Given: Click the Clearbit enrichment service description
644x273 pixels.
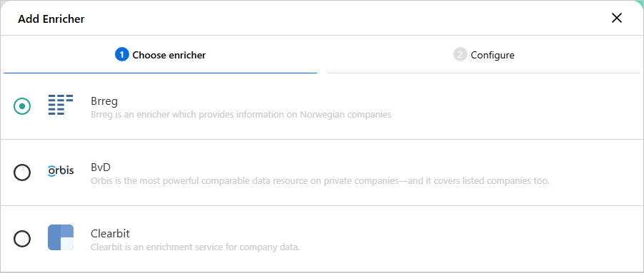Looking at the screenshot, I should 196,247.
